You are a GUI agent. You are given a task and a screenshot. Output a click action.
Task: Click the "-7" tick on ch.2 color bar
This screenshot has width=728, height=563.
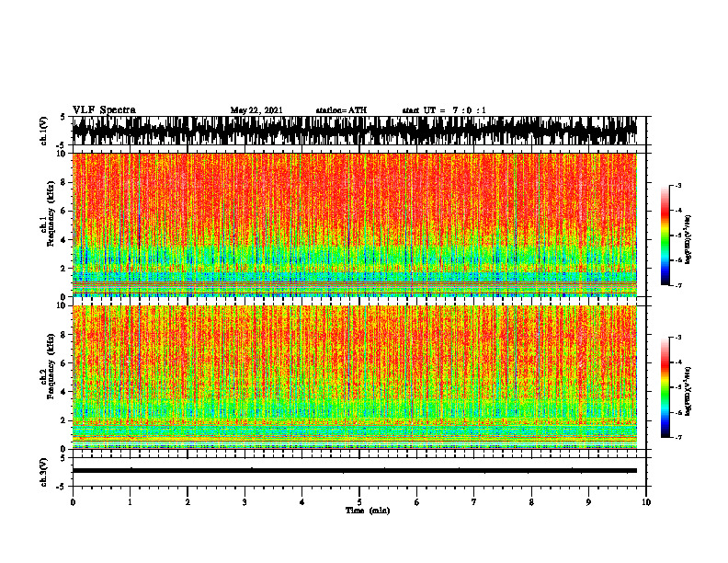[x=677, y=437]
